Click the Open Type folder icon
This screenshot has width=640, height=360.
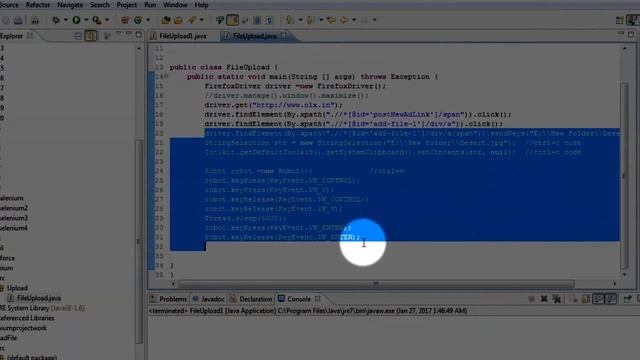[166, 20]
